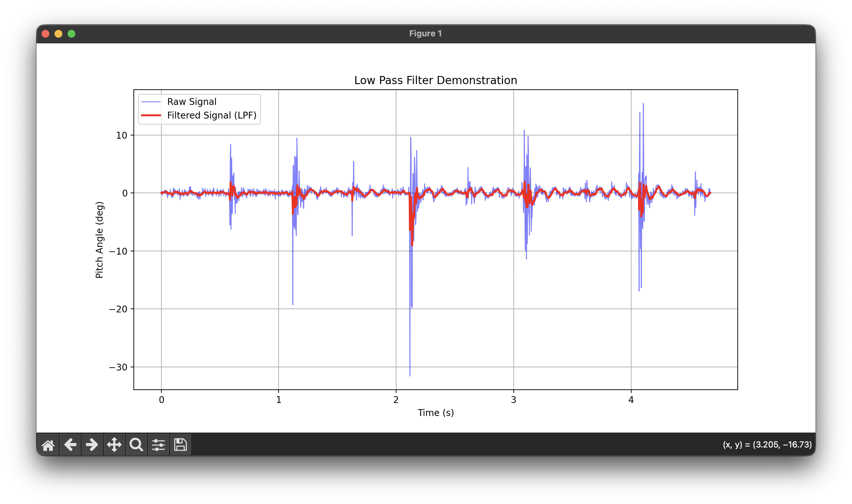Click the Figure 1 title bar
Image resolution: width=852 pixels, height=504 pixels.
(425, 34)
